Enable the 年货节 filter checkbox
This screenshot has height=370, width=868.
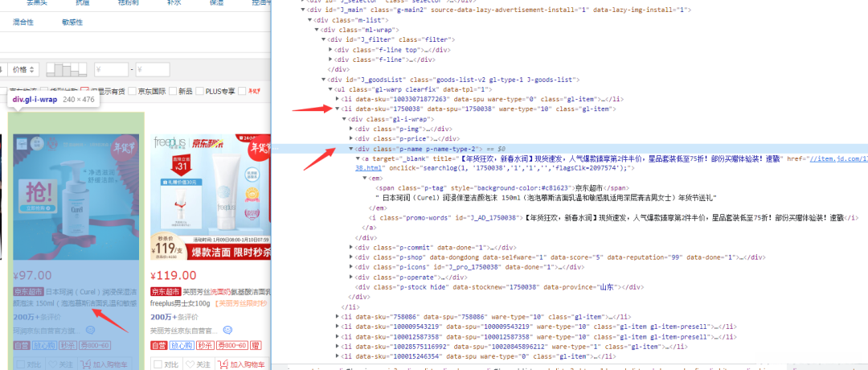(243, 91)
